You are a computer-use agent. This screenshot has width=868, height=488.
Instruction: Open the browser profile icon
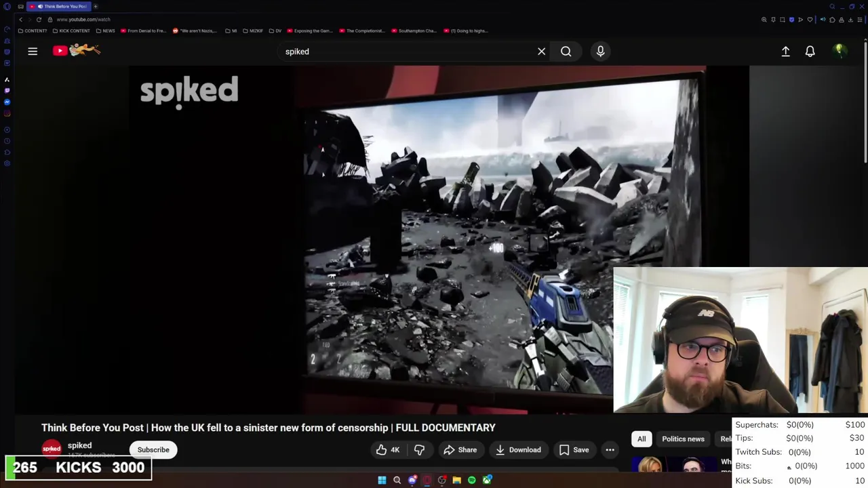[x=842, y=20]
